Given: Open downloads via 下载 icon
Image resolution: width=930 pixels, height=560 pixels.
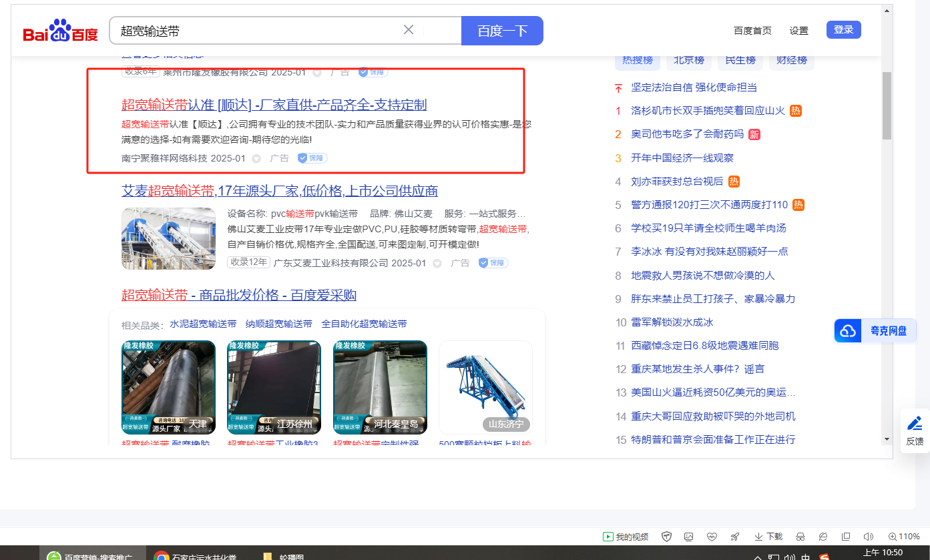Looking at the screenshot, I should point(768,537).
